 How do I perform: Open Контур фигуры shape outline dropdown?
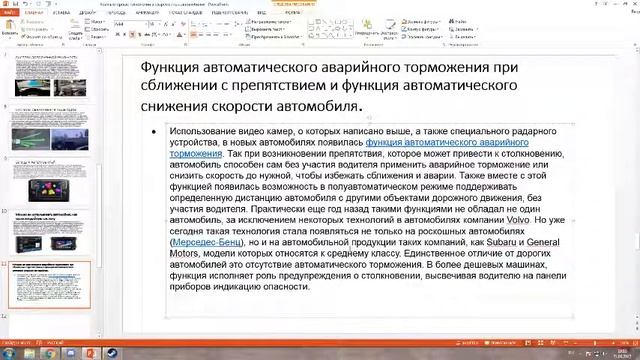420,29
